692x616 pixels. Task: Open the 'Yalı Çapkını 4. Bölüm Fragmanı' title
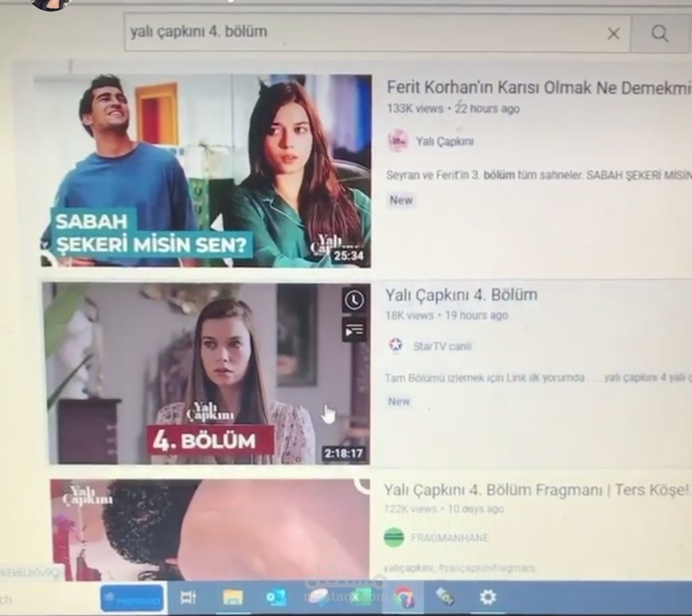click(x=536, y=490)
